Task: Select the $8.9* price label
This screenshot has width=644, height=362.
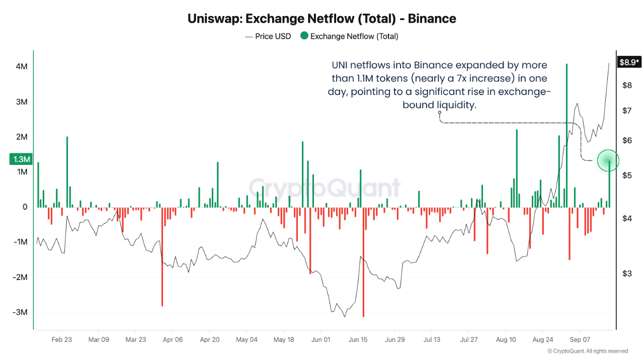Action: tap(629, 62)
